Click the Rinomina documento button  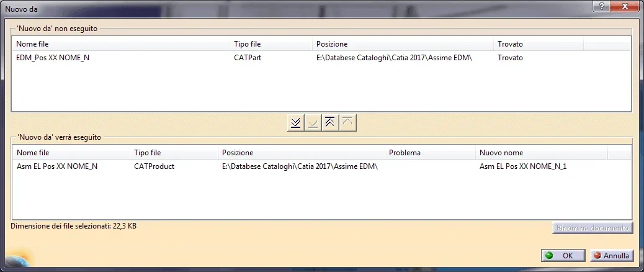[593, 228]
